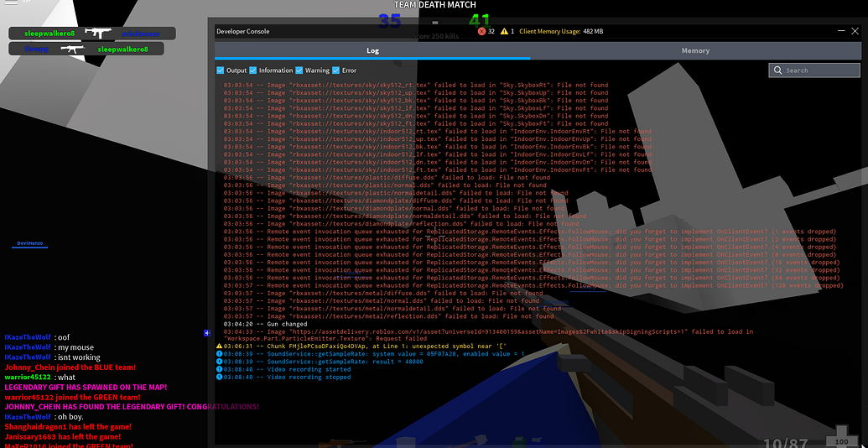Viewport: 868px width, 448px height.
Task: Click 'Johnny_Chein joined the BLUE team!' message
Action: point(70,367)
